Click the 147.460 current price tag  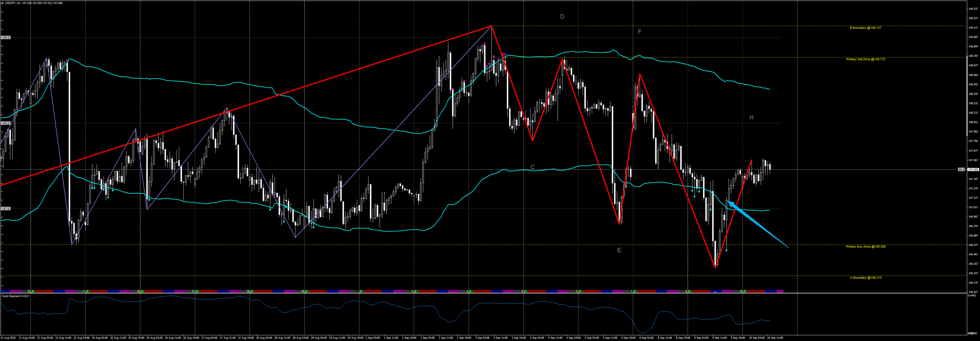pos(973,169)
